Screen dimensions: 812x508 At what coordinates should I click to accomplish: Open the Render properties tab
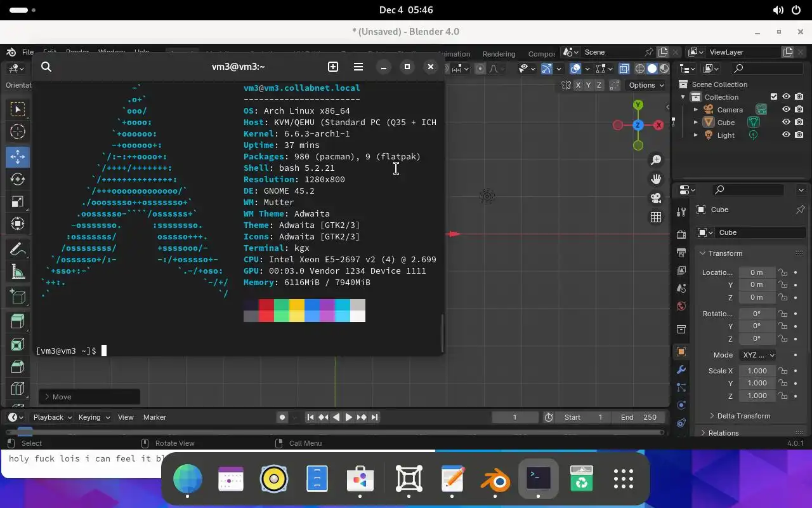[x=681, y=235]
